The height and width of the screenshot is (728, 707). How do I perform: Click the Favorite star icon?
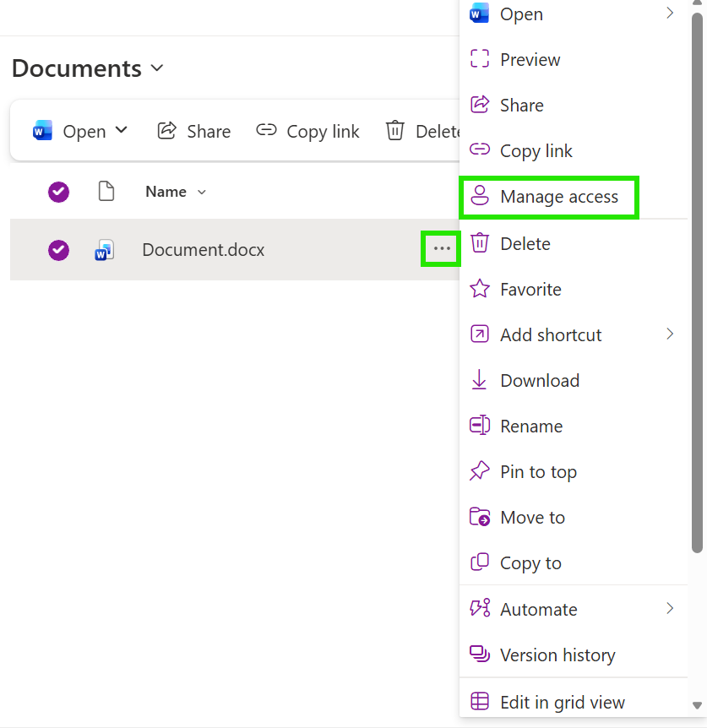tap(480, 288)
